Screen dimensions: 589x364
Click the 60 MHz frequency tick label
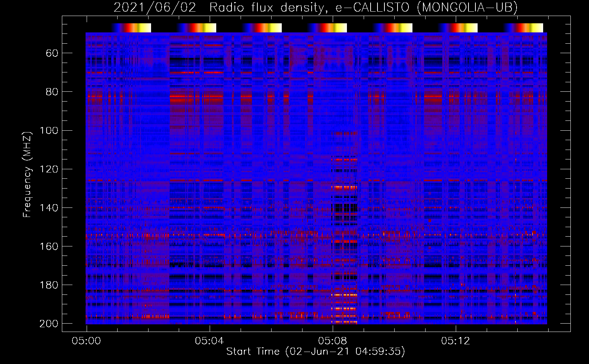[x=52, y=53]
